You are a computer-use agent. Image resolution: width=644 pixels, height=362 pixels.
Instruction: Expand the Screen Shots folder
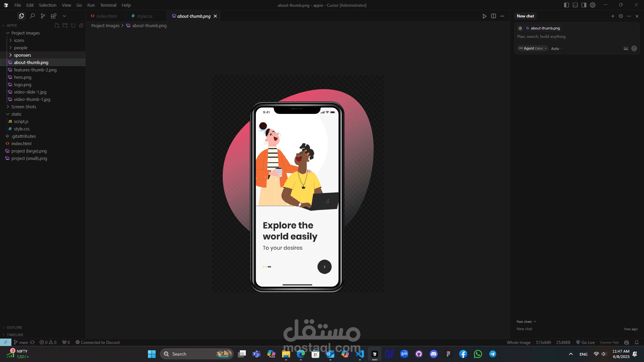23,107
